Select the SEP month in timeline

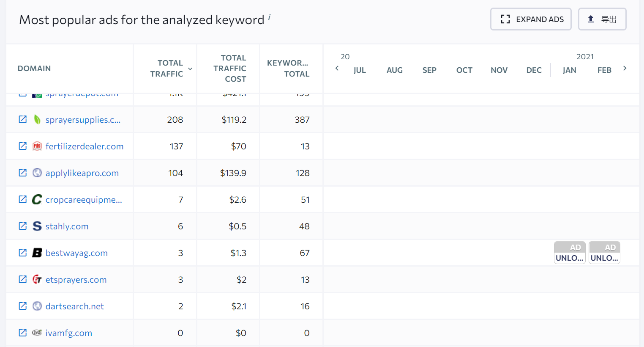pos(429,70)
